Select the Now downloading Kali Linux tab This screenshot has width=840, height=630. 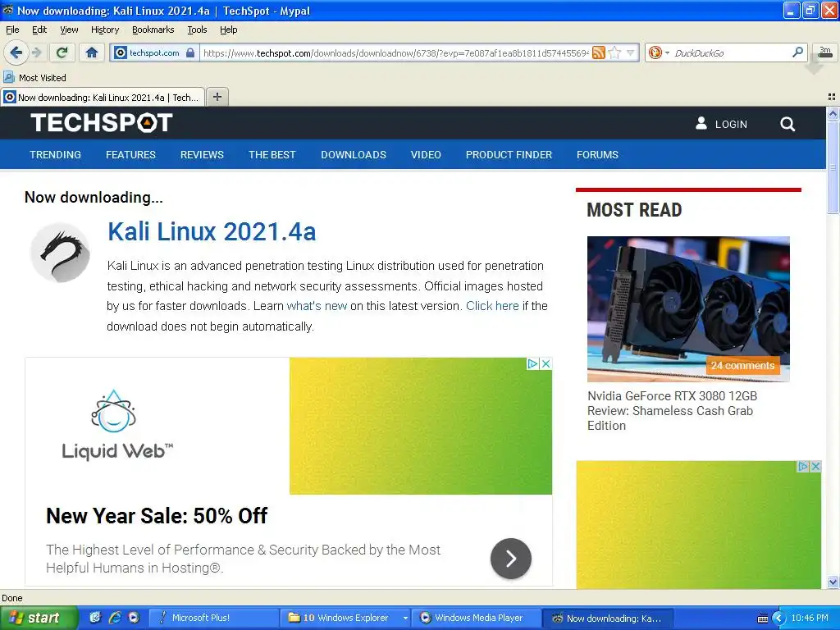pos(103,98)
